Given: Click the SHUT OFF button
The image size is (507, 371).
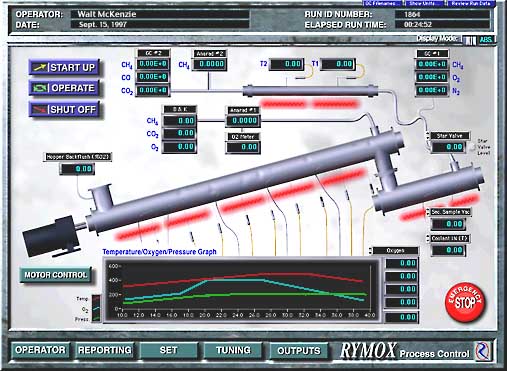Looking at the screenshot, I should (64, 109).
